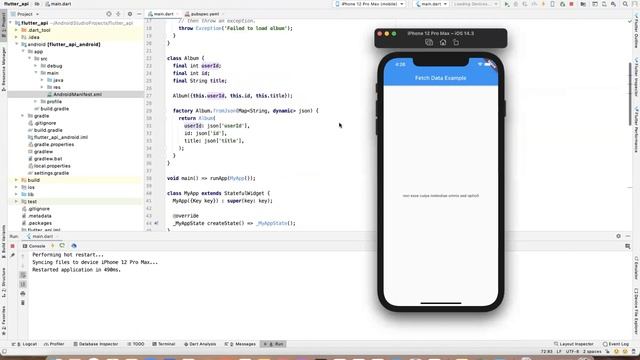Click the debug bug icon in top toolbar
The width and height of the screenshot is (640, 360).
(x=516, y=4)
